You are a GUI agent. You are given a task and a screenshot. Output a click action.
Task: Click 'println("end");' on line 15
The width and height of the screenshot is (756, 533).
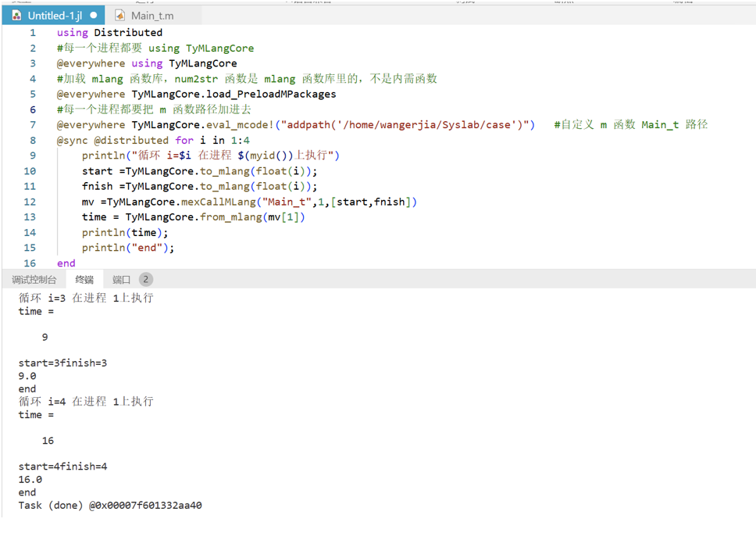(128, 248)
